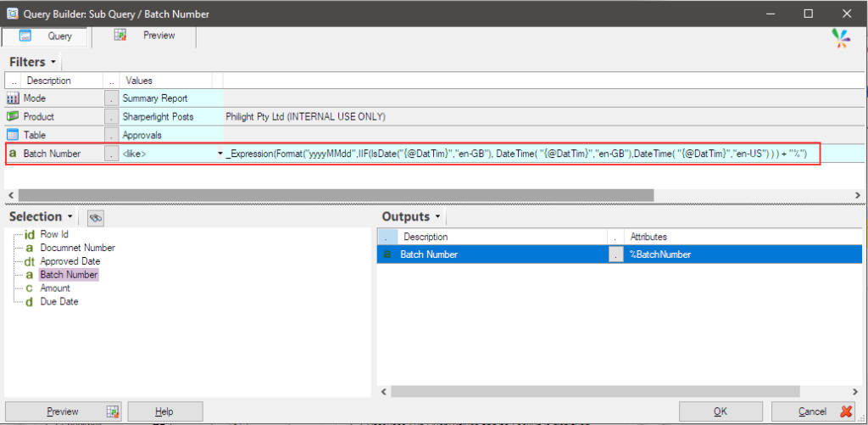This screenshot has width=868, height=425.
Task: Click the Preview button at bottom
Action: (x=63, y=411)
